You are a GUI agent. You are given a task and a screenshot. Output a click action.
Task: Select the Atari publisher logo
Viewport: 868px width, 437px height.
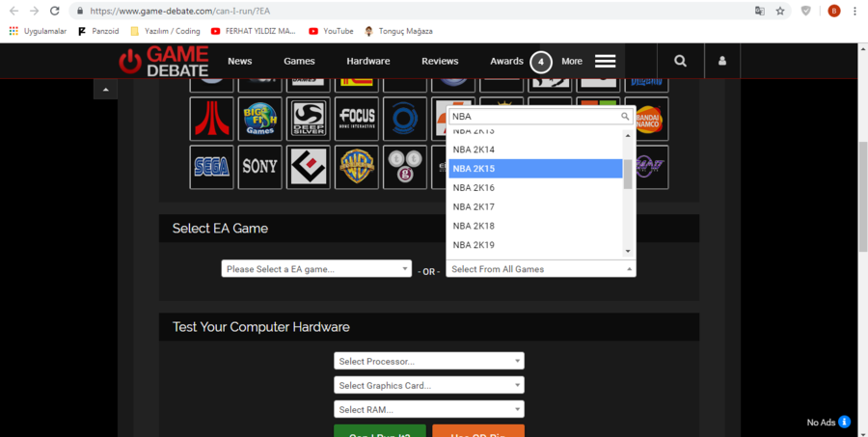(x=211, y=119)
